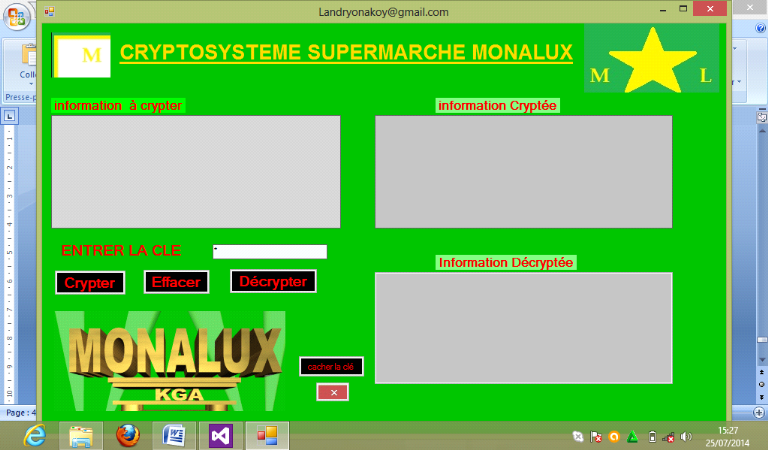Click the form icon in the window title bar
This screenshot has height=450, width=768.
click(x=49, y=12)
